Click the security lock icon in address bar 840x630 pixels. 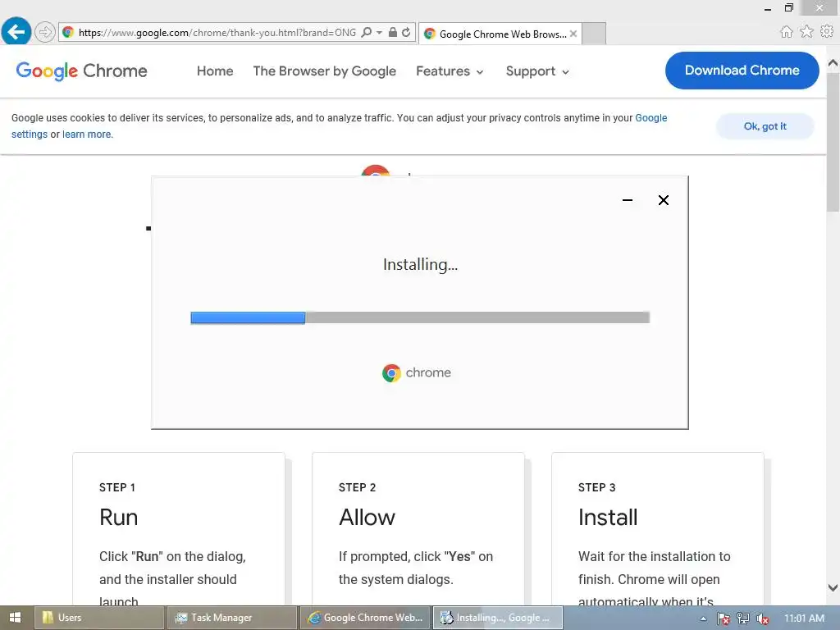point(393,32)
